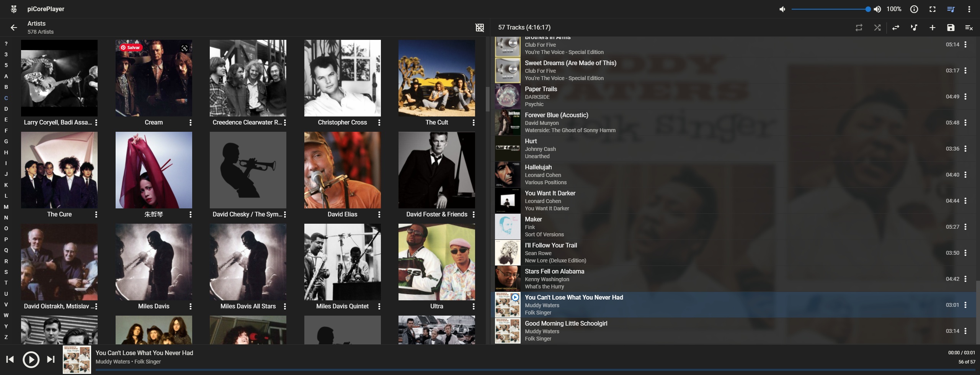
Task: Toggle repeat for the queue
Action: [x=859, y=28]
